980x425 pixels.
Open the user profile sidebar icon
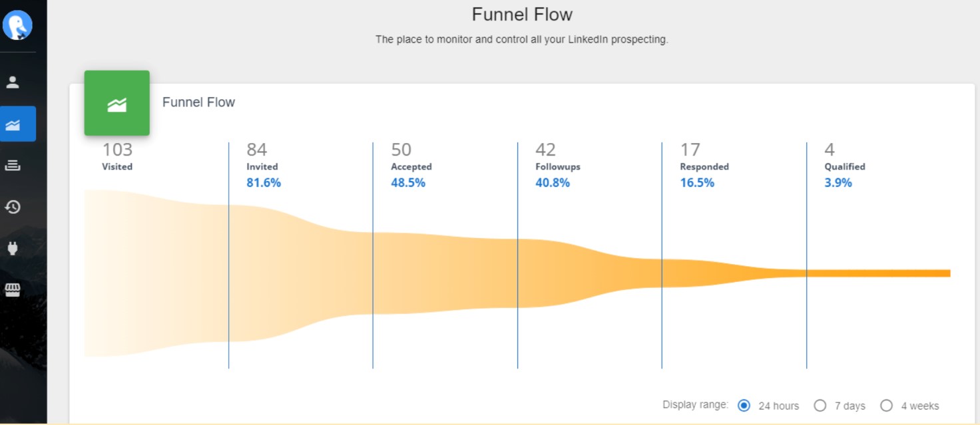coord(13,82)
